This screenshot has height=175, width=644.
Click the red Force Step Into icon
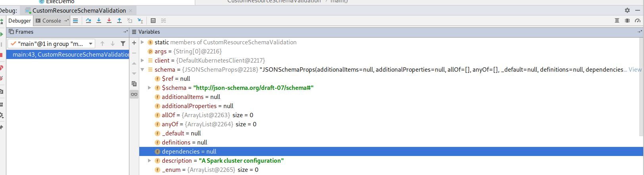coord(109,21)
